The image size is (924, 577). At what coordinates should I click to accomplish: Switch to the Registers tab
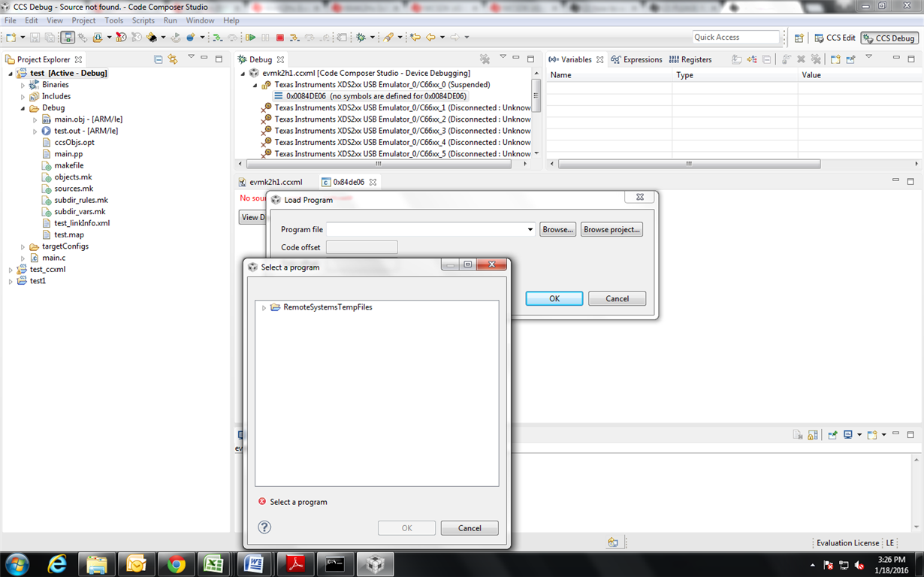point(690,59)
